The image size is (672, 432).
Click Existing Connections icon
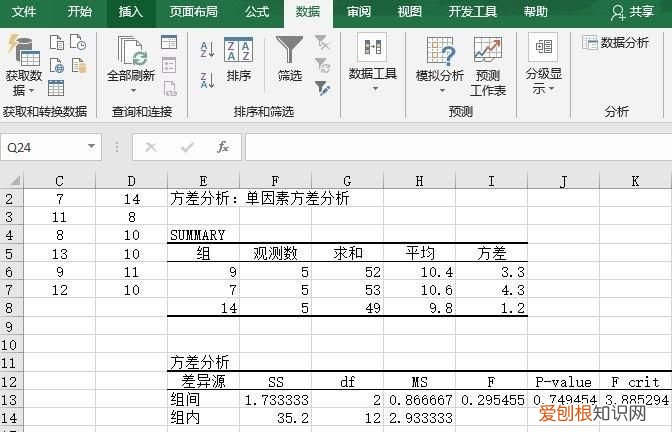(x=79, y=66)
